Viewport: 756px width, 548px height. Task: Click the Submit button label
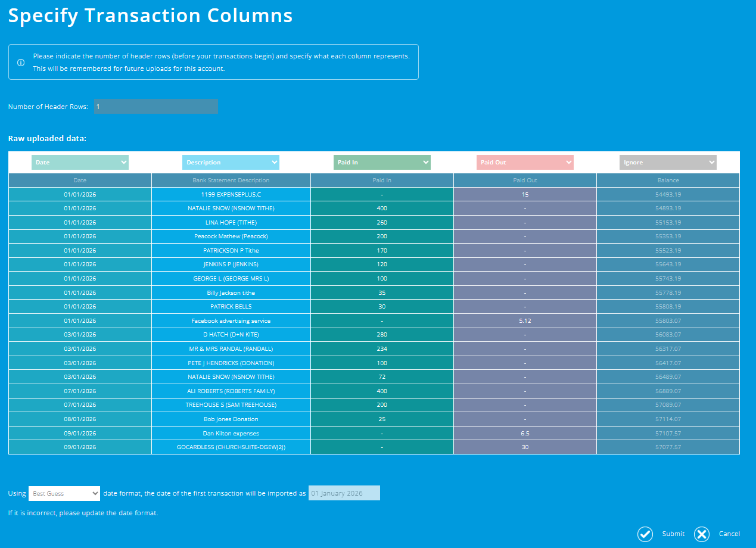tap(673, 534)
